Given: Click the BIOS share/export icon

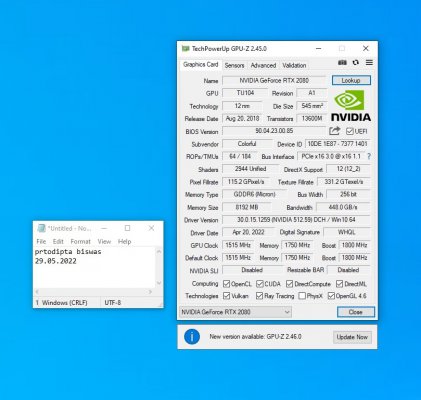Looking at the screenshot, I should 334,131.
